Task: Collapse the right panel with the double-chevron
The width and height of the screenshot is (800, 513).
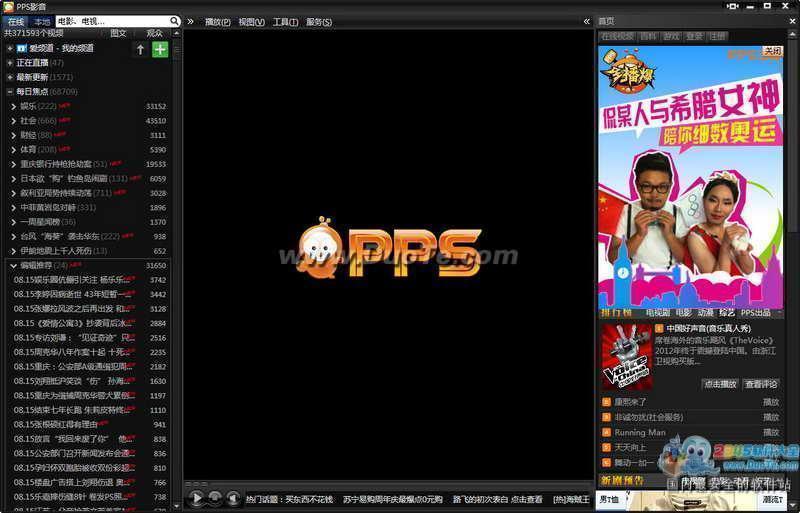Action: pos(587,21)
